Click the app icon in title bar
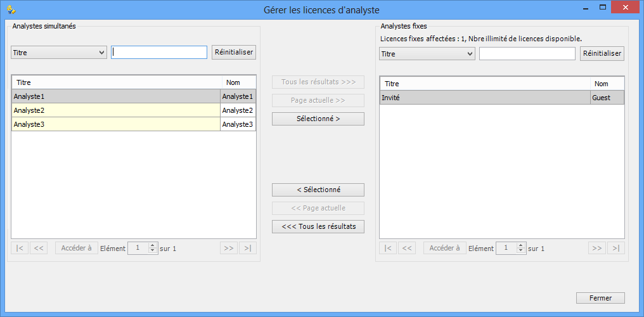This screenshot has height=317, width=644. pos(11,10)
